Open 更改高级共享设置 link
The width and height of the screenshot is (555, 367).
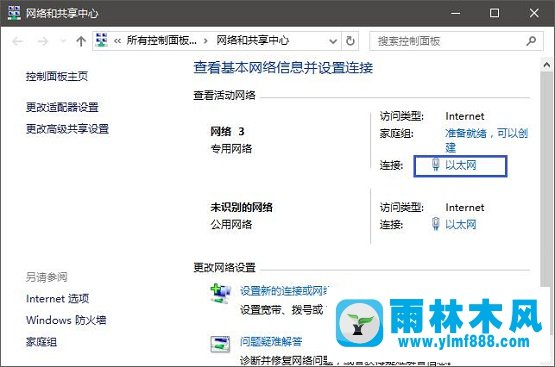coord(67,129)
